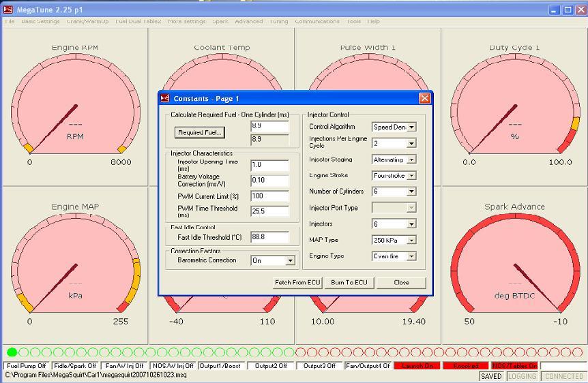Expand the Number of Cylinders dropdown
This screenshot has height=383, width=588.
click(x=411, y=191)
